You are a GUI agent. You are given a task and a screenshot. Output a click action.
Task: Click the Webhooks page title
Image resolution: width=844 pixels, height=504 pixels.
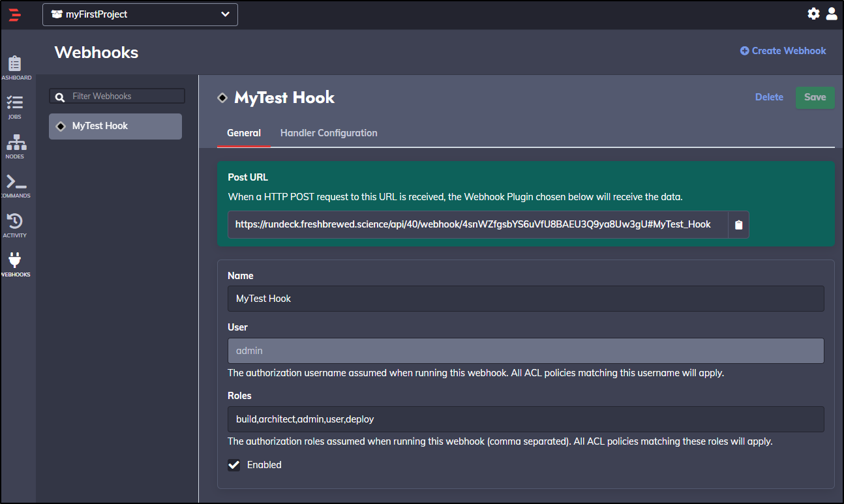click(97, 53)
